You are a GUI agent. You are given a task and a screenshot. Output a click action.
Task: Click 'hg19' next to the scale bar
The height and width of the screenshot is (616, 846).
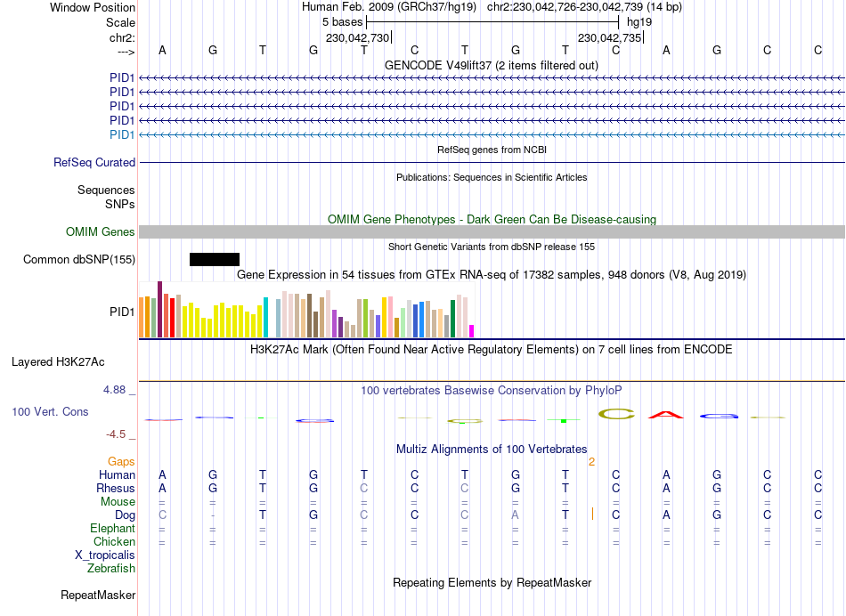(639, 22)
